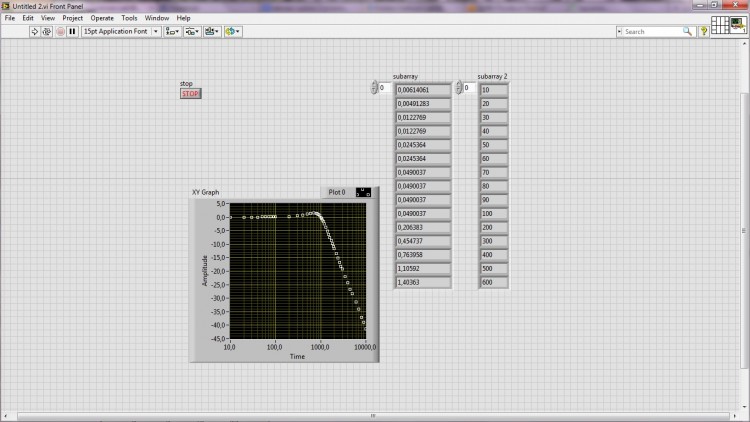
Task: Click the horizontal scrollbar right arrow
Action: coord(735,416)
